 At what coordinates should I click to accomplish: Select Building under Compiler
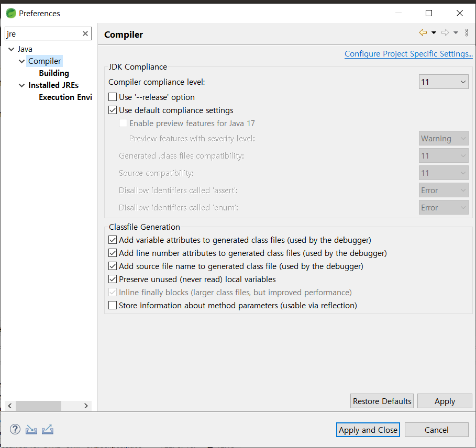(x=54, y=73)
